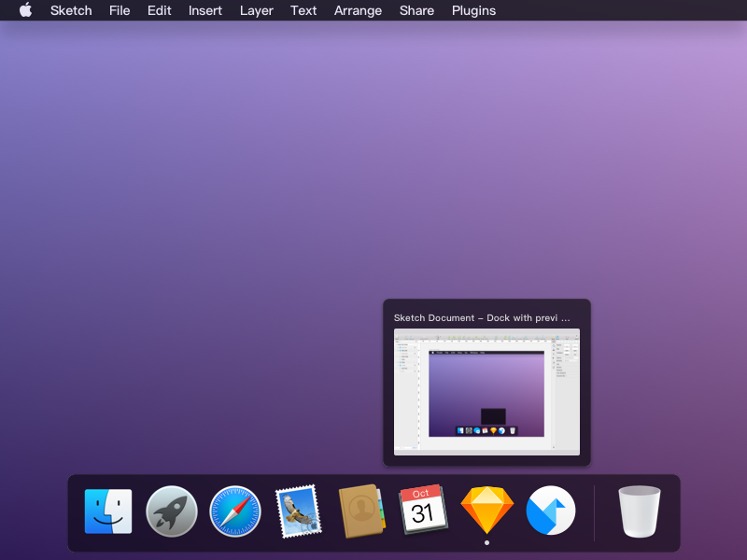The image size is (747, 560).
Task: Launch Launchpad from the Dock
Action: point(171,511)
